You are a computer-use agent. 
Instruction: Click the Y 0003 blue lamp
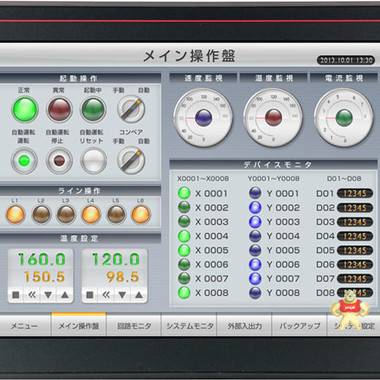point(255,222)
